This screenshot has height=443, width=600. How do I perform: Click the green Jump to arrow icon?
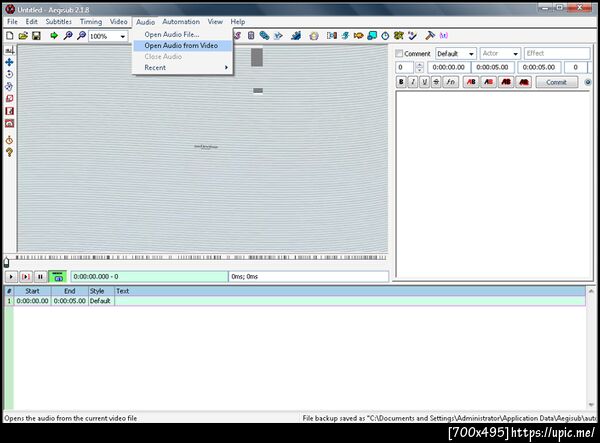(54, 36)
